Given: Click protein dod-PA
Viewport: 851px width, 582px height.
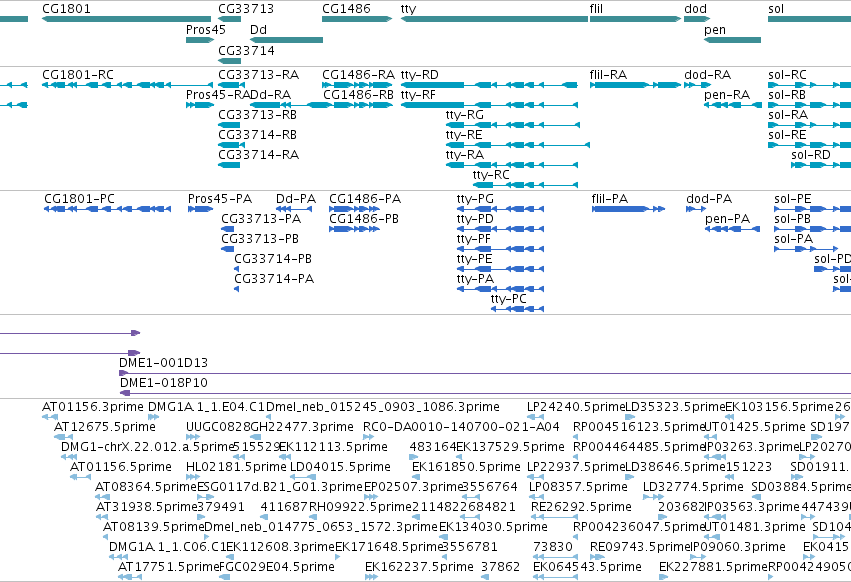Looking at the screenshot, I should pyautogui.click(x=696, y=209).
